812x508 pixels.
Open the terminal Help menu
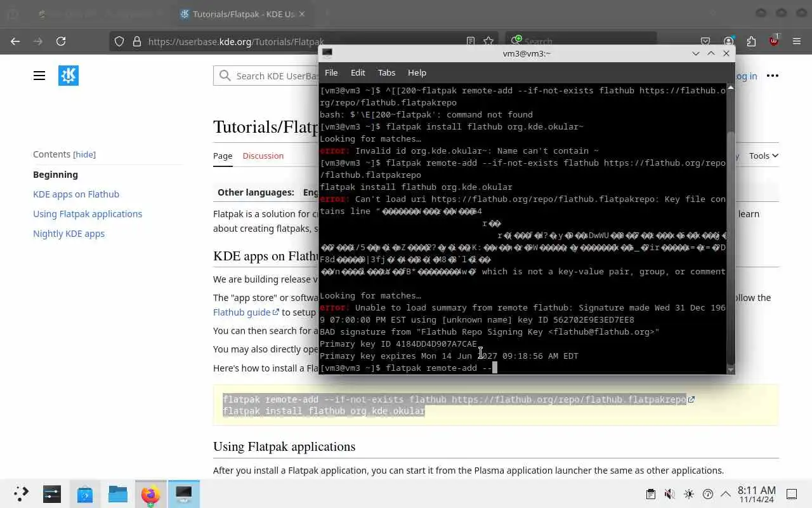point(417,72)
